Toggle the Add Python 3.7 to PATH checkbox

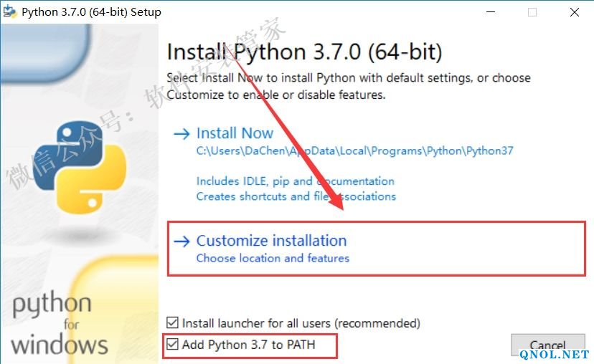[172, 345]
